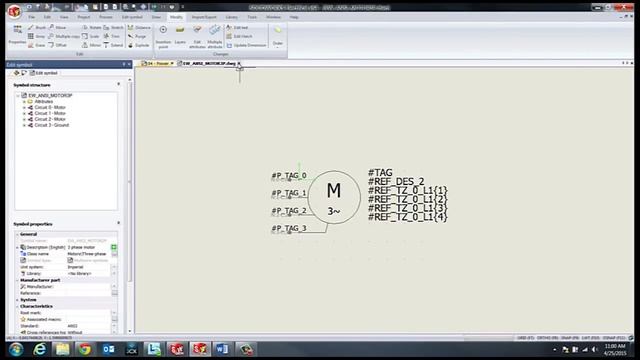Viewport: 640px width, 360px height.
Task: Select the Edit symbol panel tab
Action: click(44, 73)
